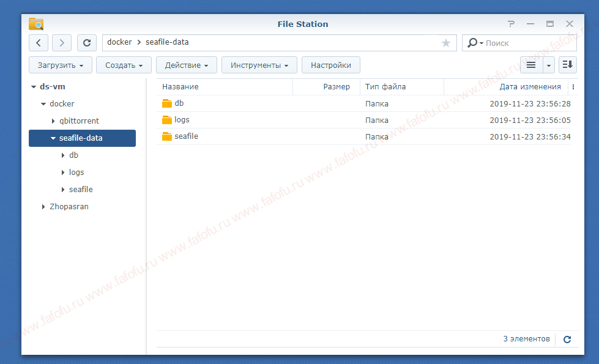Collapse the ds-vm tree node arrow
Viewport: 599px width, 364px height.
34,87
